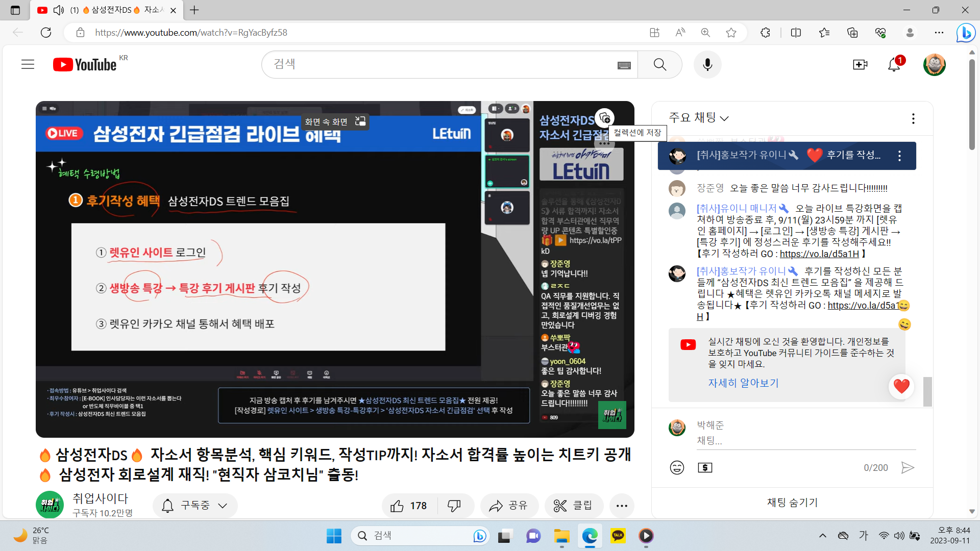Expand the 주요 채팅 chat mode dropdown
This screenshot has width=980, height=551.
(699, 118)
